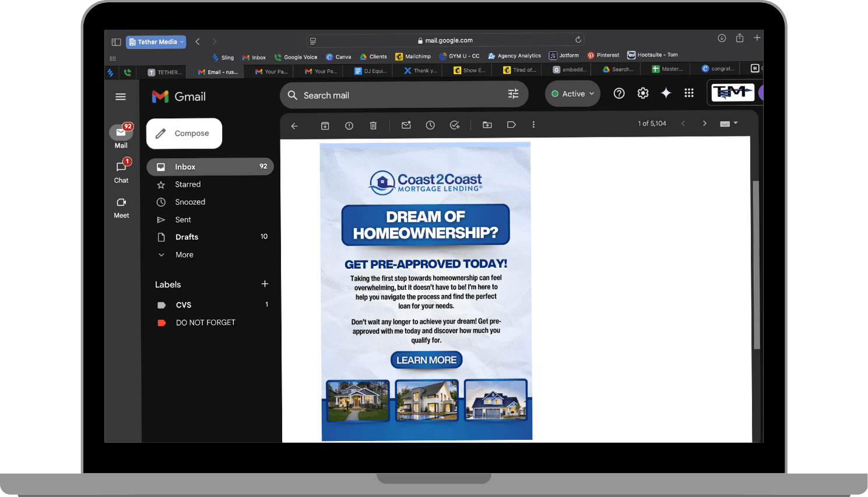868x497 pixels.
Task: Move the email to a folder
Action: (487, 125)
